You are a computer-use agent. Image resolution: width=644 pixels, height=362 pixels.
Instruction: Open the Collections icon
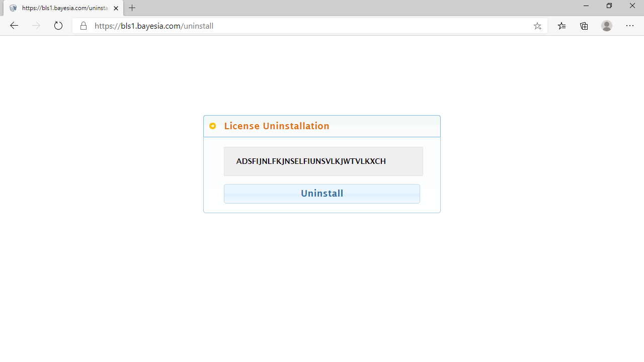[584, 26]
